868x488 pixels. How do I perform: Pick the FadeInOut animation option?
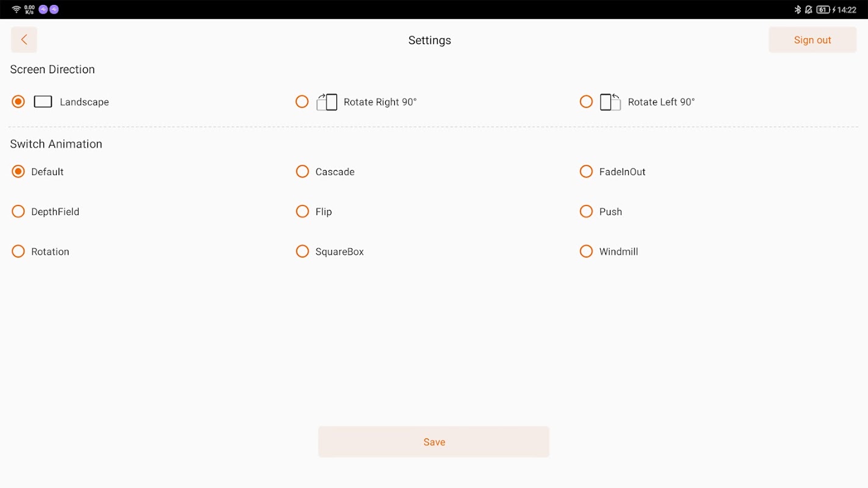pos(586,172)
